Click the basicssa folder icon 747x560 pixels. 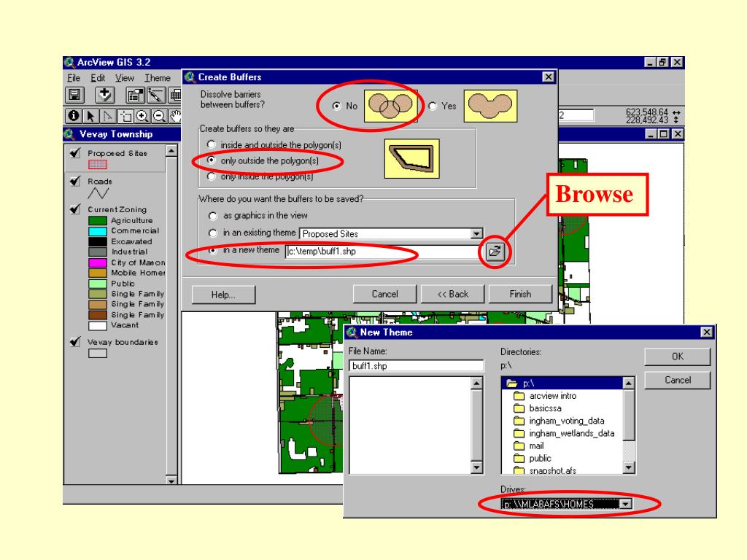[x=519, y=408]
